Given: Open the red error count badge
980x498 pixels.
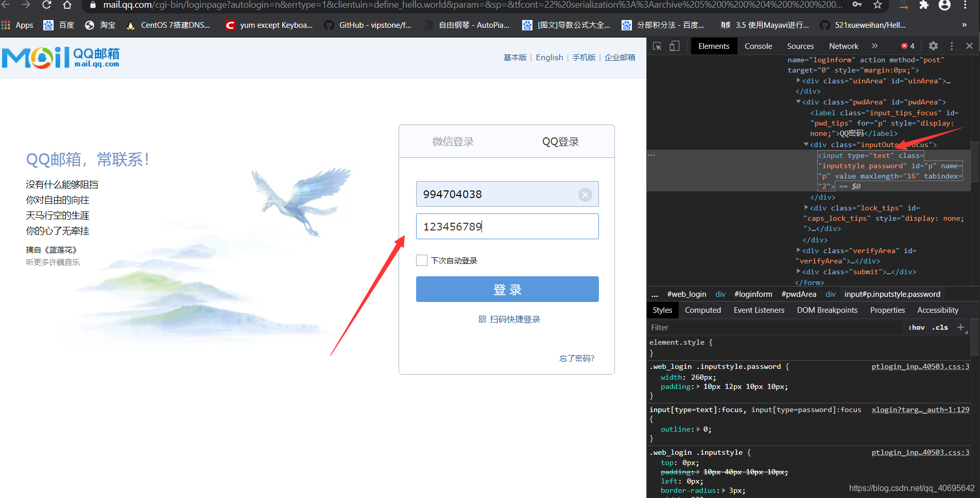Looking at the screenshot, I should click(908, 46).
